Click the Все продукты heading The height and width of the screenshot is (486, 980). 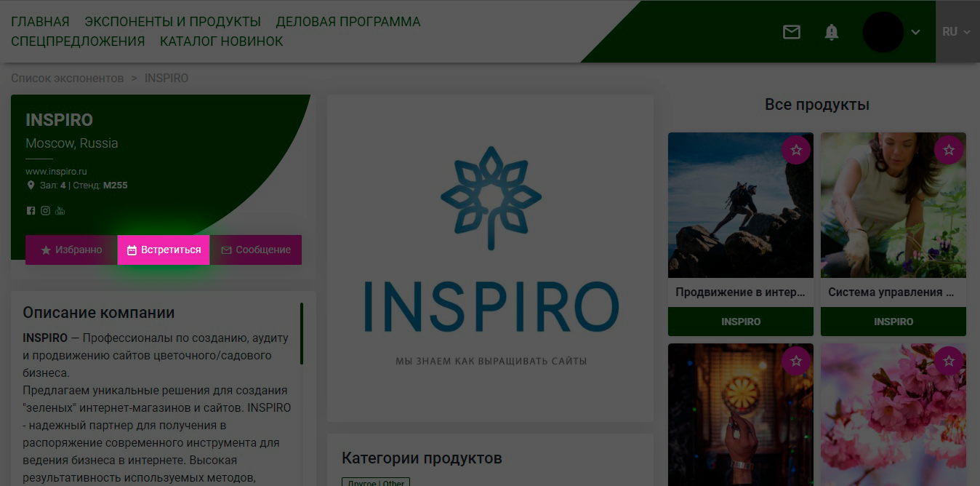click(x=817, y=105)
